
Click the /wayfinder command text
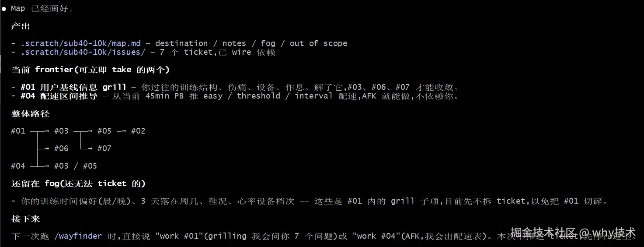click(x=78, y=236)
